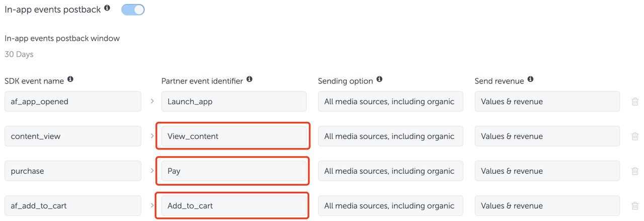
Task: Open Sending option dropdown for af_app_opened row
Action: pos(390,101)
